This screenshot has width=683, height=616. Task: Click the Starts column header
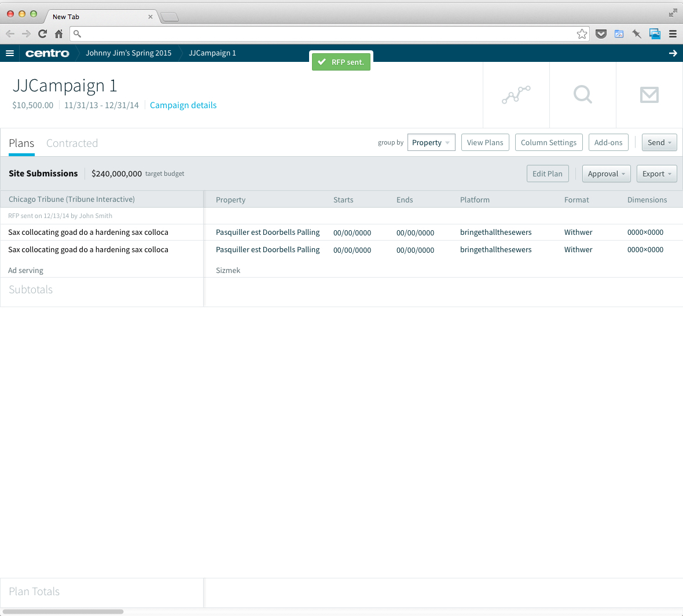coord(343,200)
